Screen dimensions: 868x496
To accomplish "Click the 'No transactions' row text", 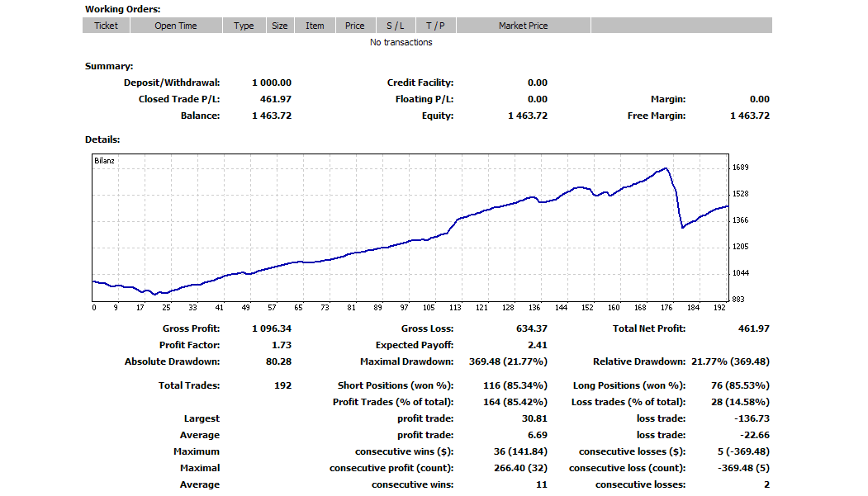I will click(401, 42).
